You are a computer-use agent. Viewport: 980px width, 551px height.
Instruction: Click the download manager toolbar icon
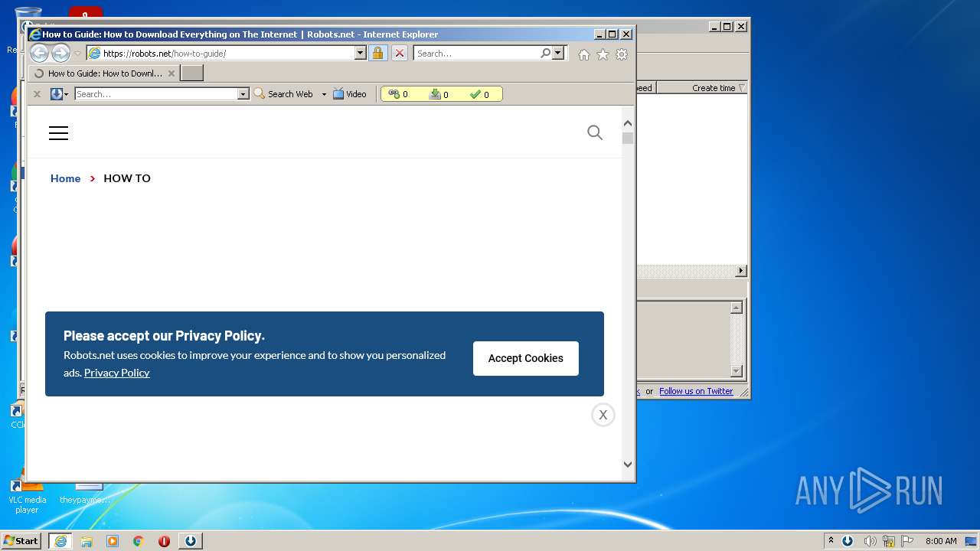tap(56, 94)
